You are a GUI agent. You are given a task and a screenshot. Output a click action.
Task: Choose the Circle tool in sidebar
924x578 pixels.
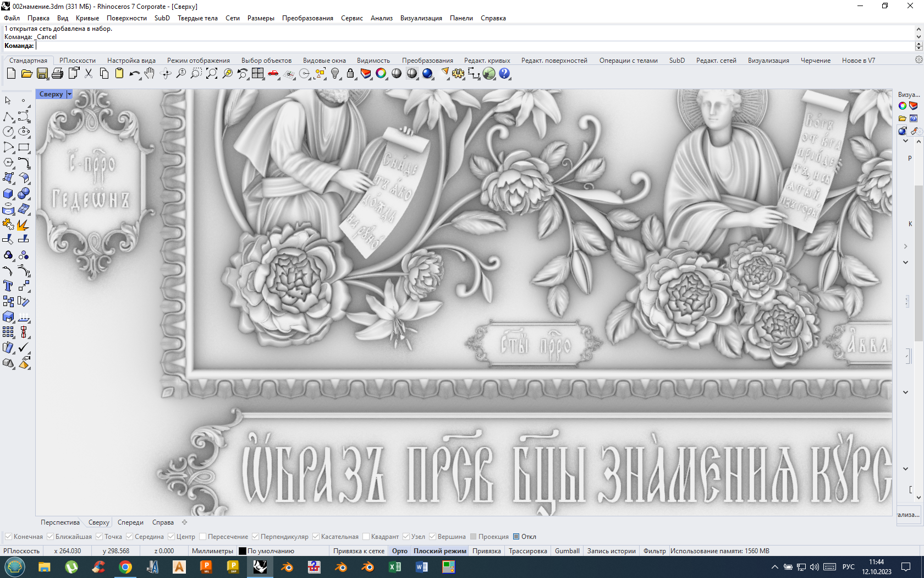(8, 132)
